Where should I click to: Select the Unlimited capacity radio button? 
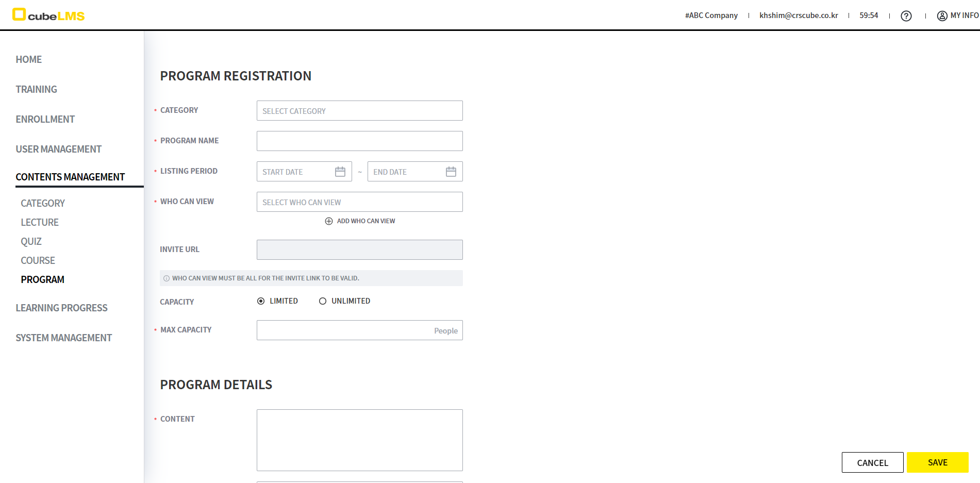(x=323, y=301)
